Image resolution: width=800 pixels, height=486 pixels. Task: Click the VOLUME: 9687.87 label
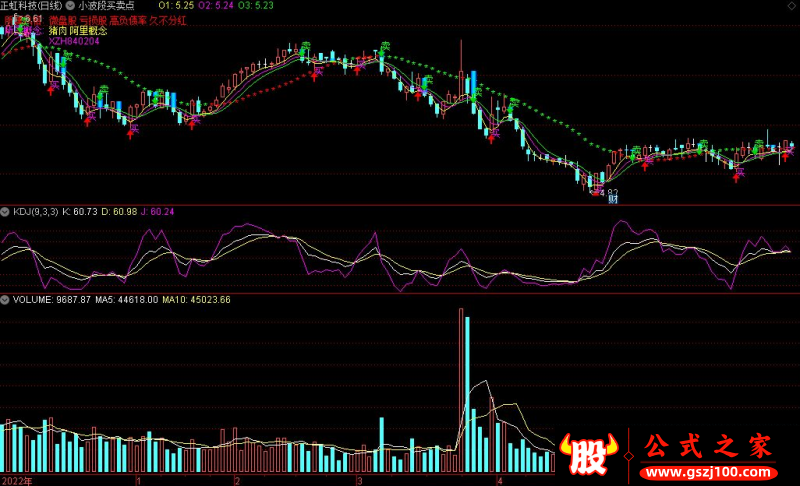52,300
